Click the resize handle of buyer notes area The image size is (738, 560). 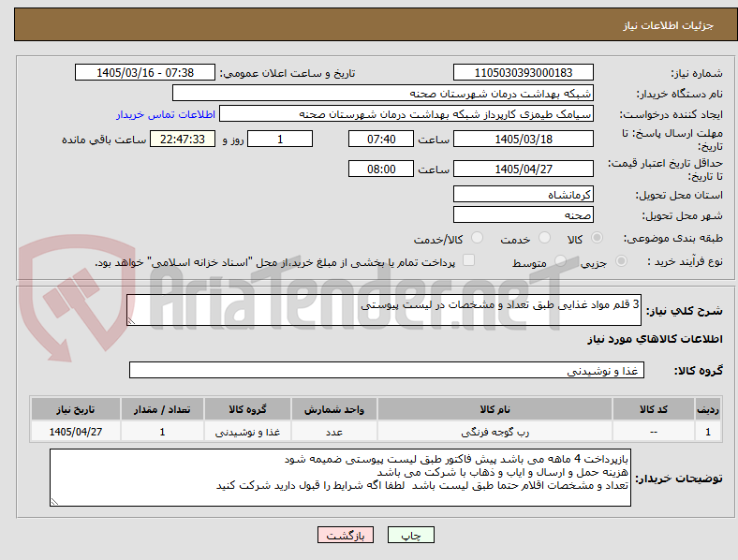coord(54,502)
